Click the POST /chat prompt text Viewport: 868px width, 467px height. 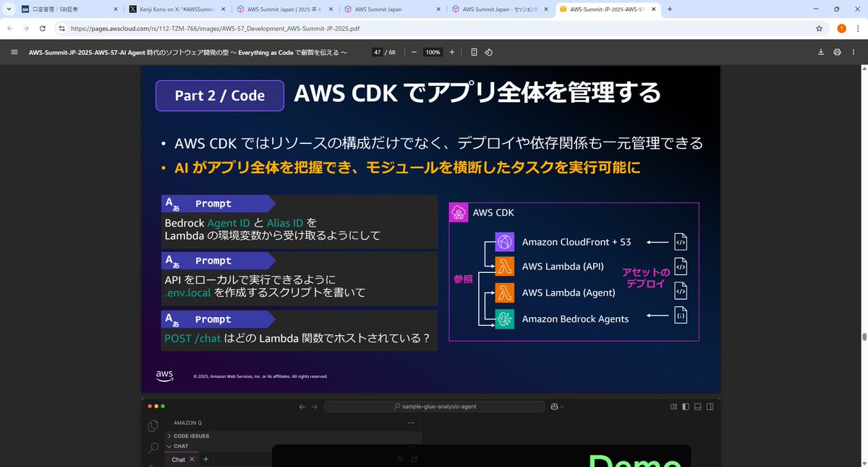(192, 338)
